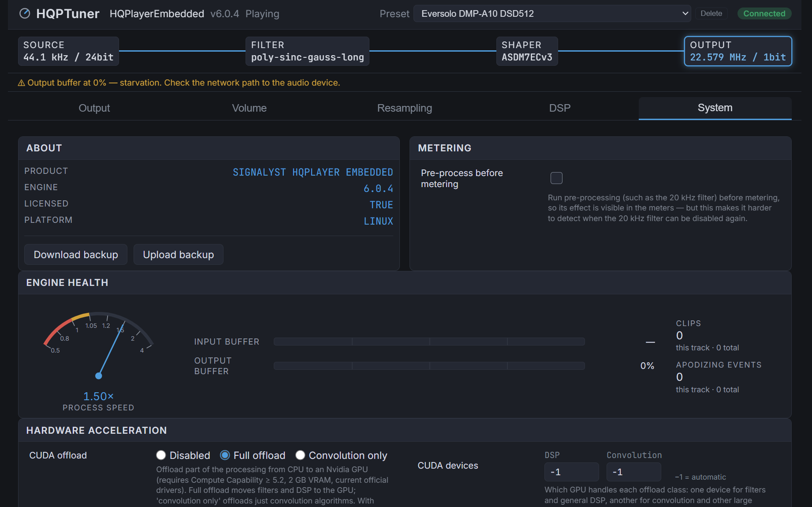Click the Upload backup button

click(x=179, y=255)
